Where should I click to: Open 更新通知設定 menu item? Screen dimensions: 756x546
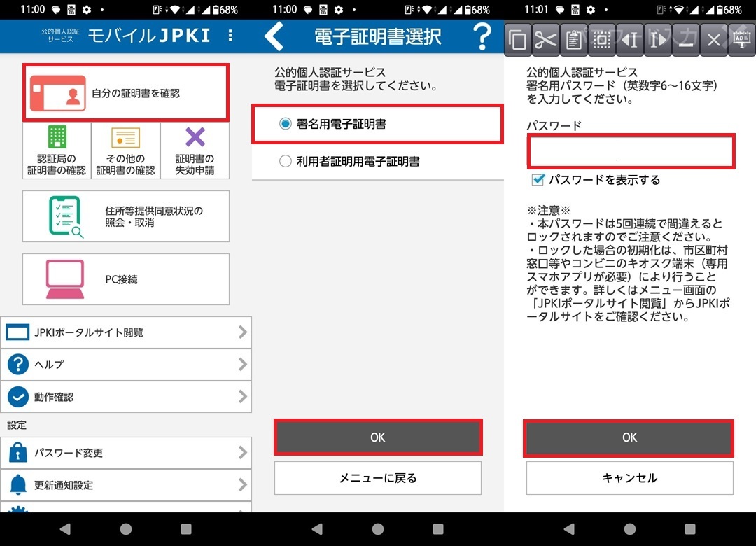(x=126, y=485)
